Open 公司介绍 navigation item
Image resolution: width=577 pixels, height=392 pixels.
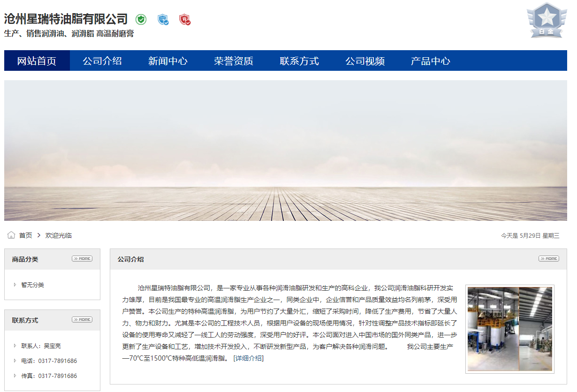click(x=102, y=61)
